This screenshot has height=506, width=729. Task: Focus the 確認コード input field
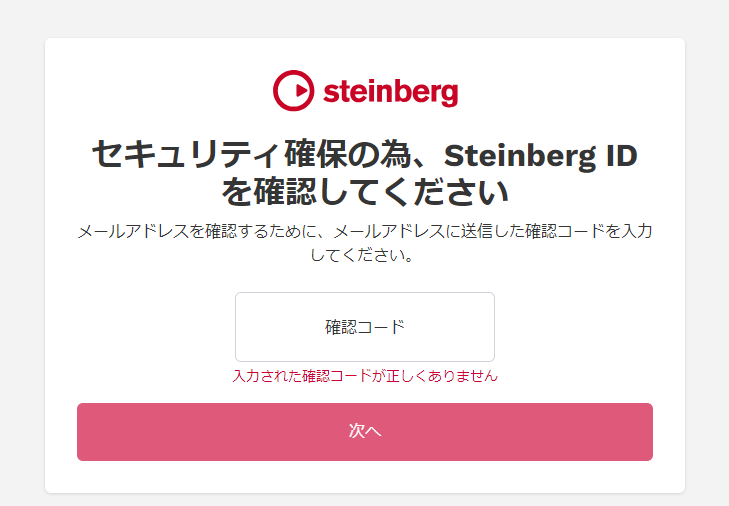coord(365,327)
